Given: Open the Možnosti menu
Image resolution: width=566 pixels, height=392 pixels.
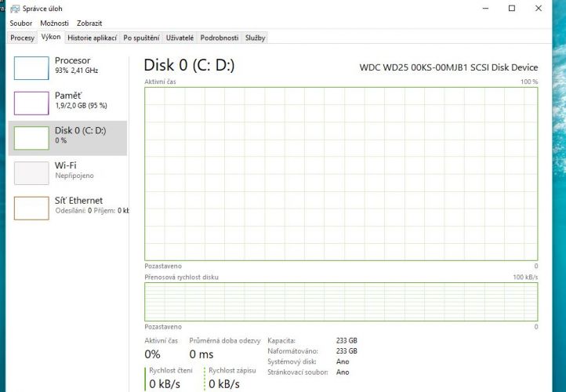Looking at the screenshot, I should coord(55,23).
